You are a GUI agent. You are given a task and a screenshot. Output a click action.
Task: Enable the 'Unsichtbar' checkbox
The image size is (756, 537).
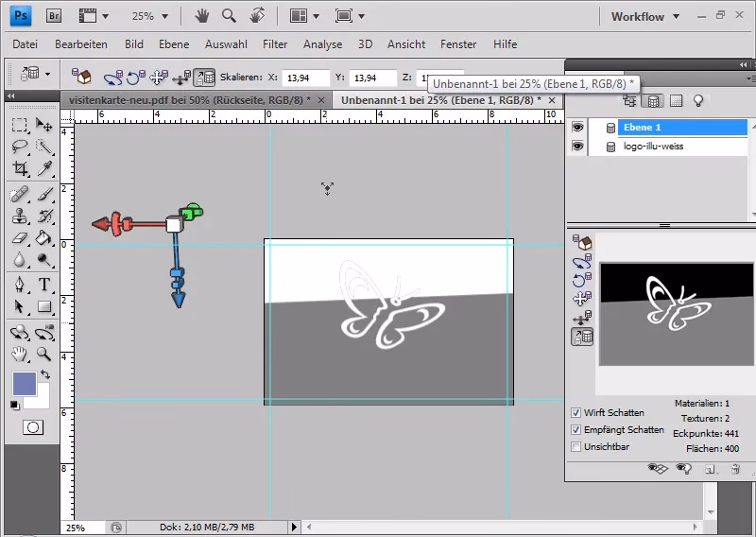click(x=576, y=446)
